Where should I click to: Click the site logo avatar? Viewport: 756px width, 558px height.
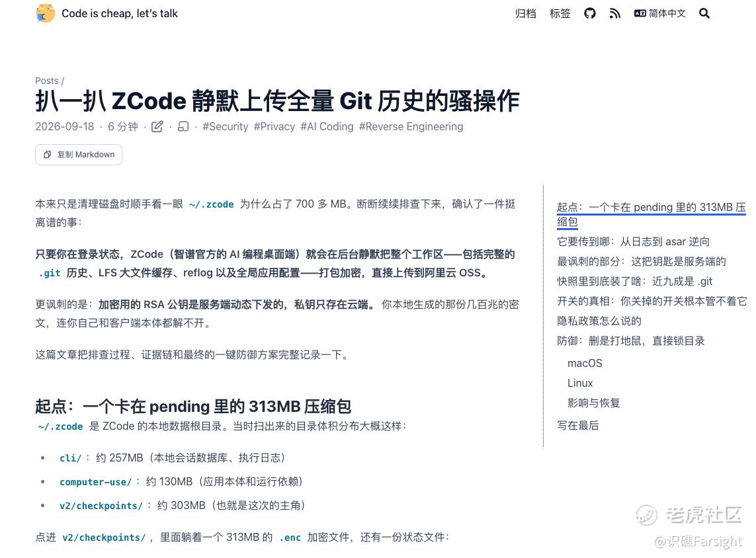(x=46, y=13)
